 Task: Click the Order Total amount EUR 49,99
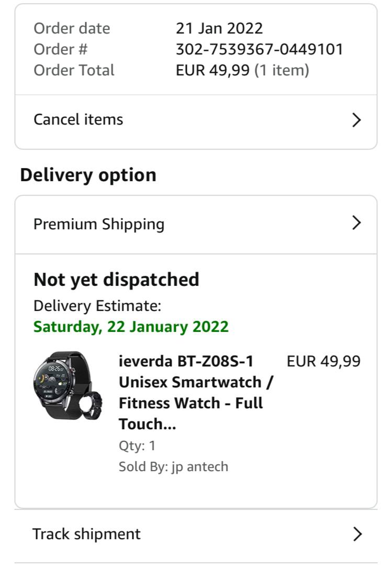click(x=212, y=70)
